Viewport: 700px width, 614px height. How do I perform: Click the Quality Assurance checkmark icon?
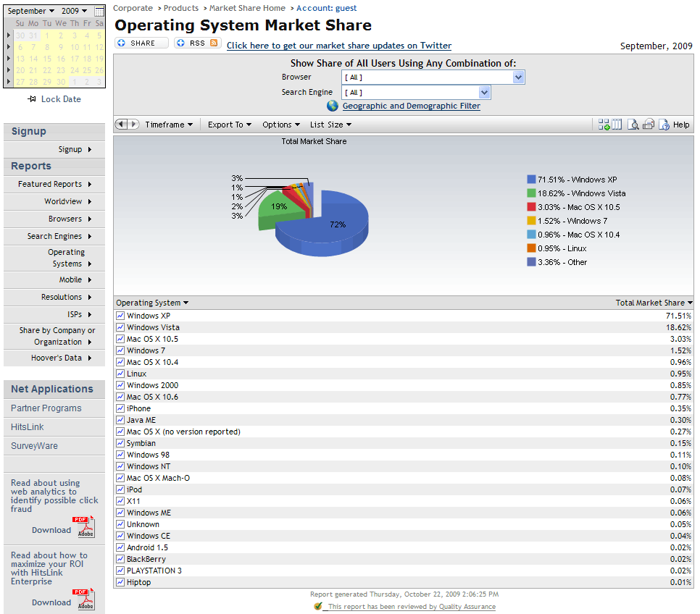[x=318, y=607]
